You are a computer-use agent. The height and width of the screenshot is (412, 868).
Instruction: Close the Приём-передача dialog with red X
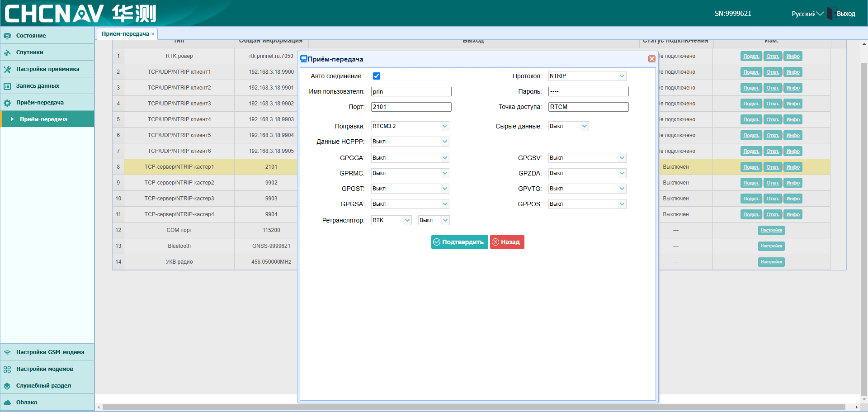(x=652, y=59)
